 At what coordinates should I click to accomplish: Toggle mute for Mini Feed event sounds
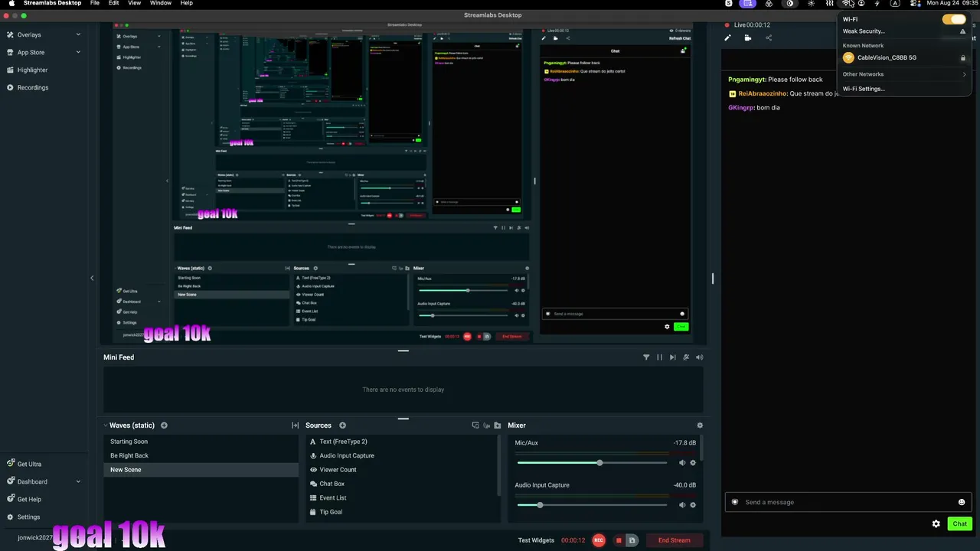click(699, 357)
